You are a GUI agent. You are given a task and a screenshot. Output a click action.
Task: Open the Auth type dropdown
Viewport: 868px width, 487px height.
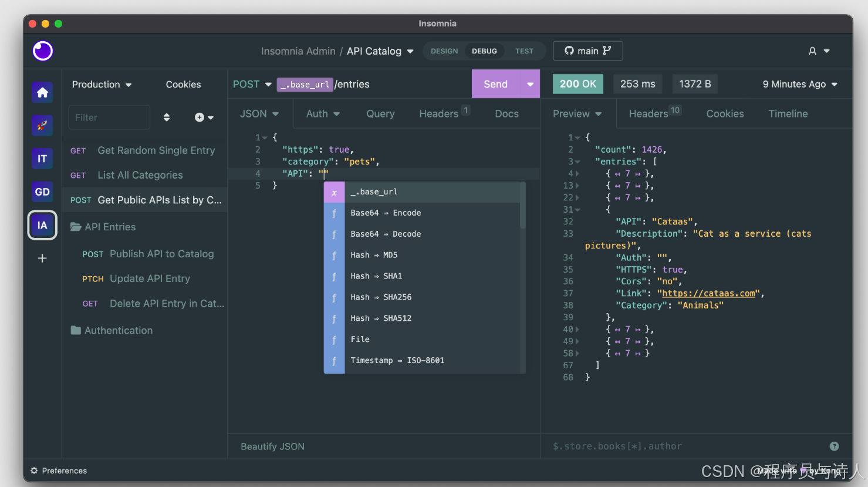pos(323,114)
